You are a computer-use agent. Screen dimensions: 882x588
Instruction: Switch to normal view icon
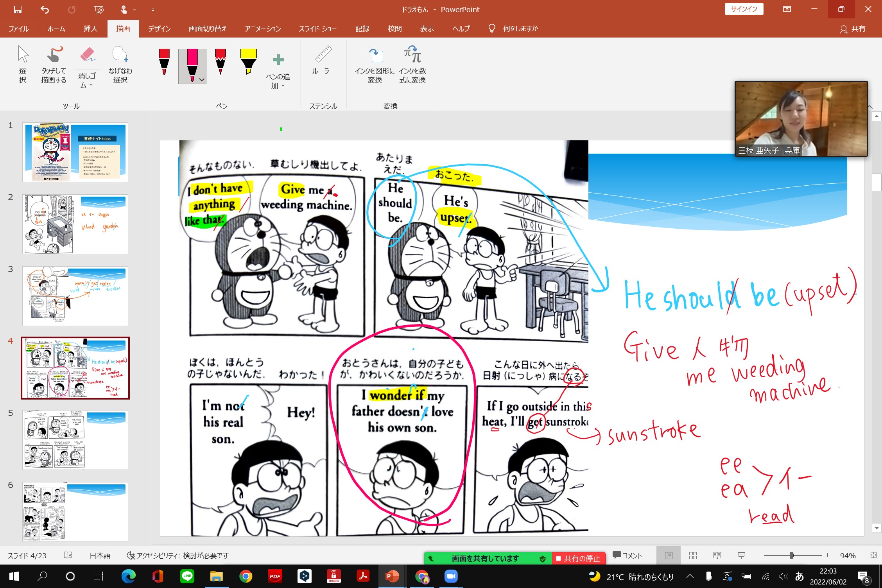click(x=669, y=556)
